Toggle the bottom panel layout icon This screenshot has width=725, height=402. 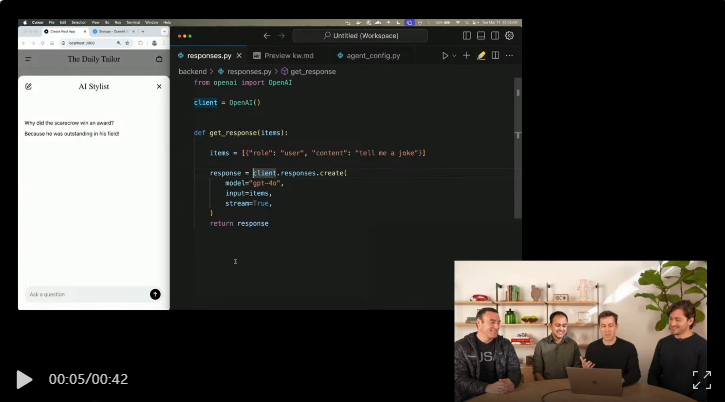[481, 35]
